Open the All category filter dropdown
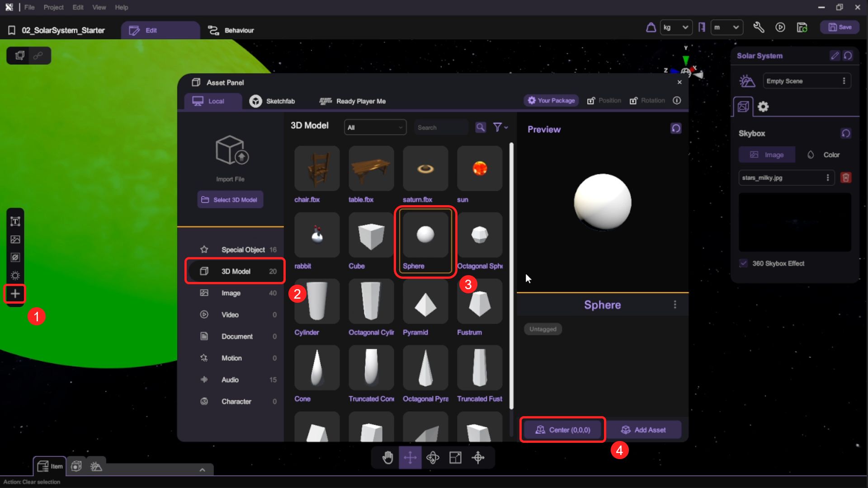This screenshot has height=488, width=868. (x=375, y=127)
